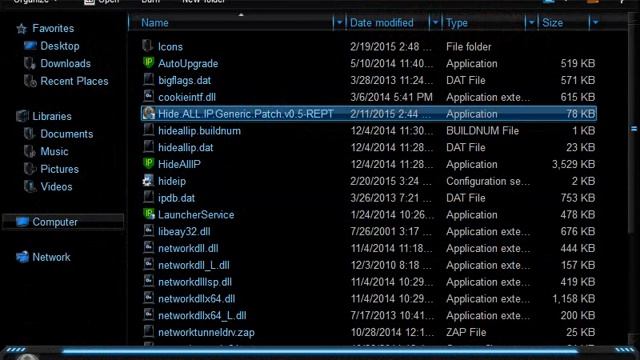Screen dimensions: 640x360
Task: Select file name AutoUpgrade
Action: pos(188,64)
